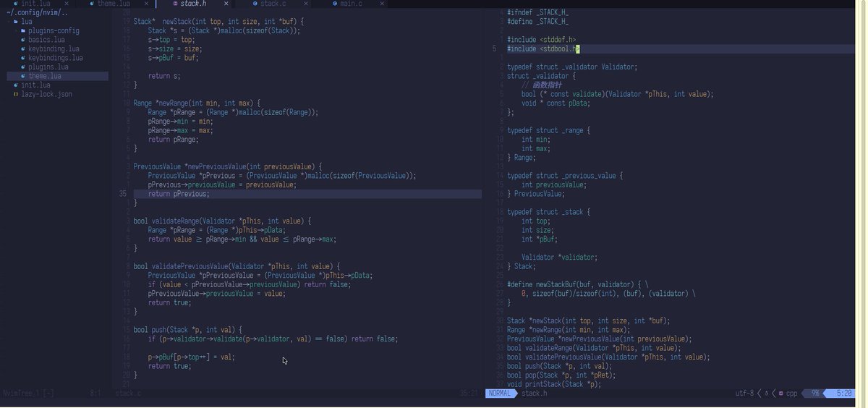Click the 'int *pBuf;' struct member line
The width and height of the screenshot is (868, 408).
point(540,239)
